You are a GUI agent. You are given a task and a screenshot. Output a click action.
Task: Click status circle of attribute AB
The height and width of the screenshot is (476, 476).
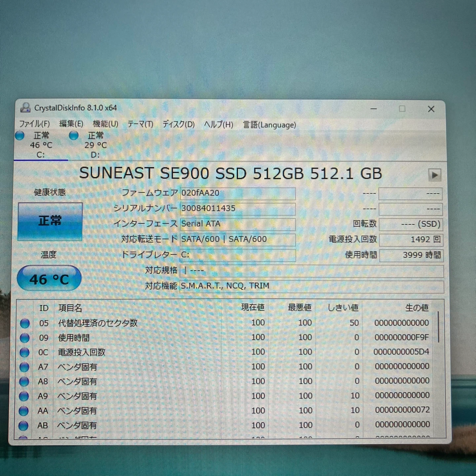(x=23, y=425)
